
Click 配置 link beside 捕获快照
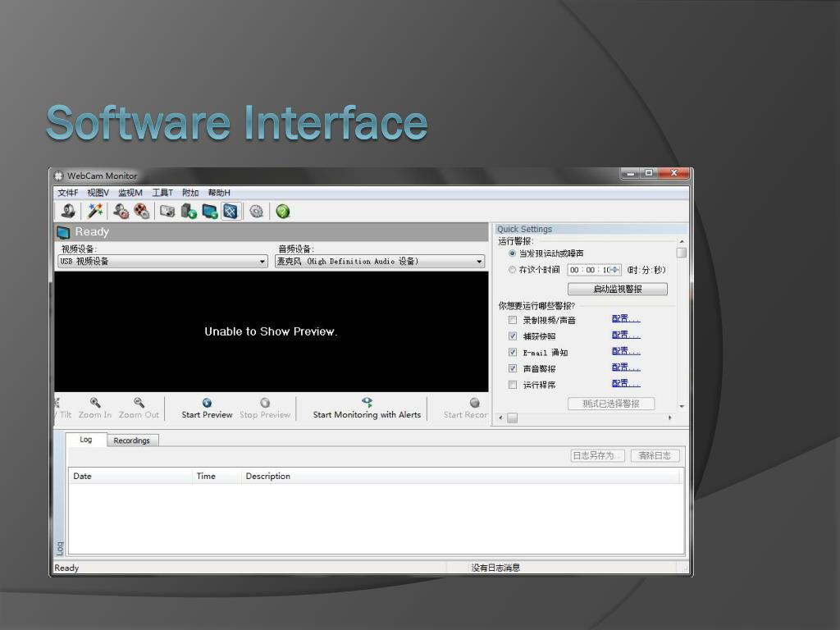625,336
